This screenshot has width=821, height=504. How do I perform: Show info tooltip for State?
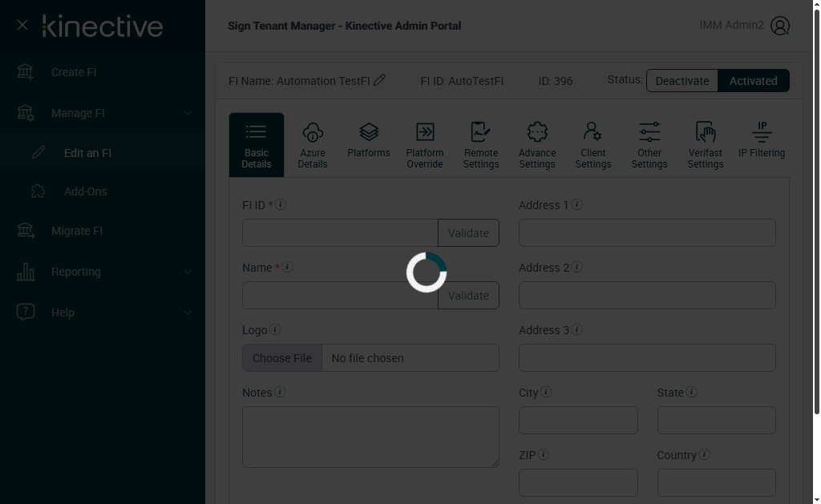click(x=692, y=392)
